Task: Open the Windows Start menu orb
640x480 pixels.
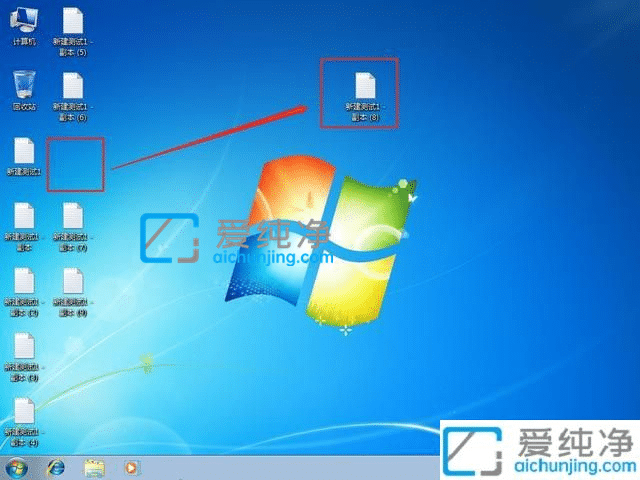Action: 17,468
